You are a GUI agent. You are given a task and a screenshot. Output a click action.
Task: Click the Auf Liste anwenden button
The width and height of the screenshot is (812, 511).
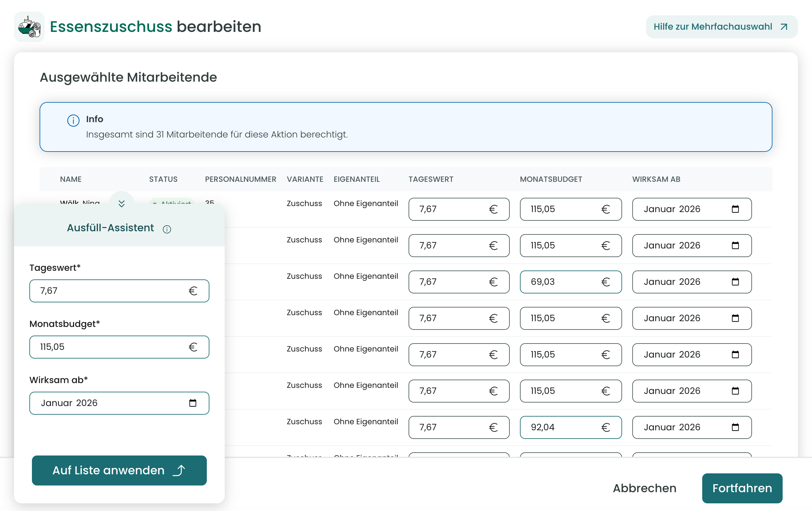119,470
